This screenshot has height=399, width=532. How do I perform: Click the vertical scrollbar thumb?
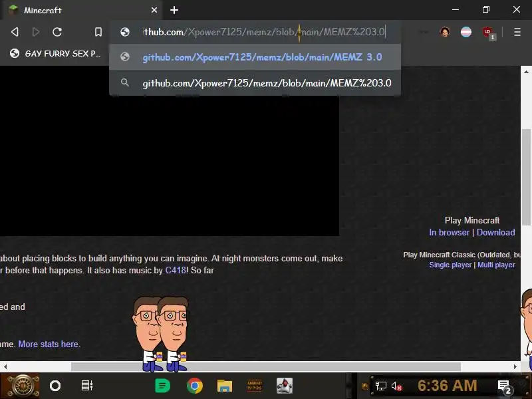526,176
